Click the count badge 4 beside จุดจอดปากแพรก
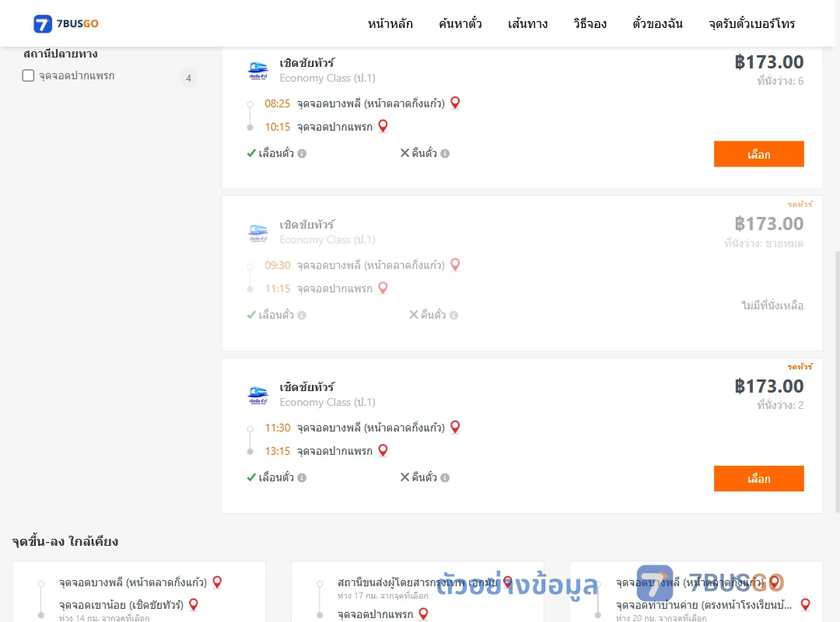 (188, 78)
